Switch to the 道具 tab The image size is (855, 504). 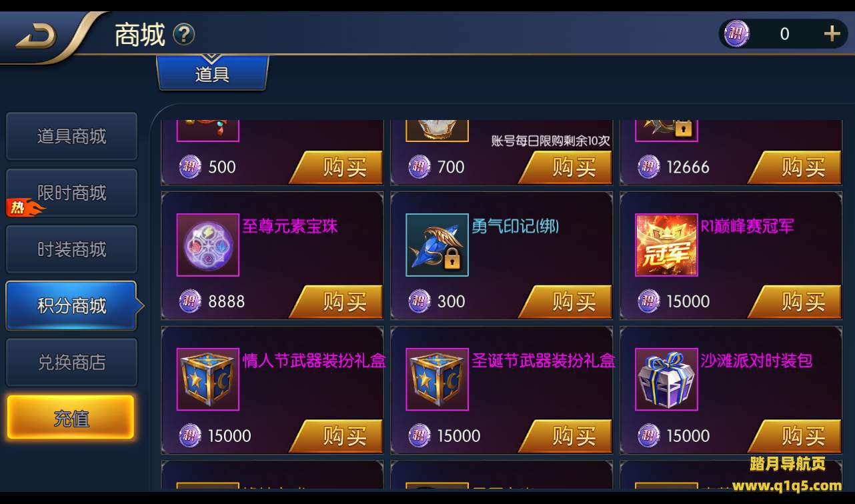point(213,73)
